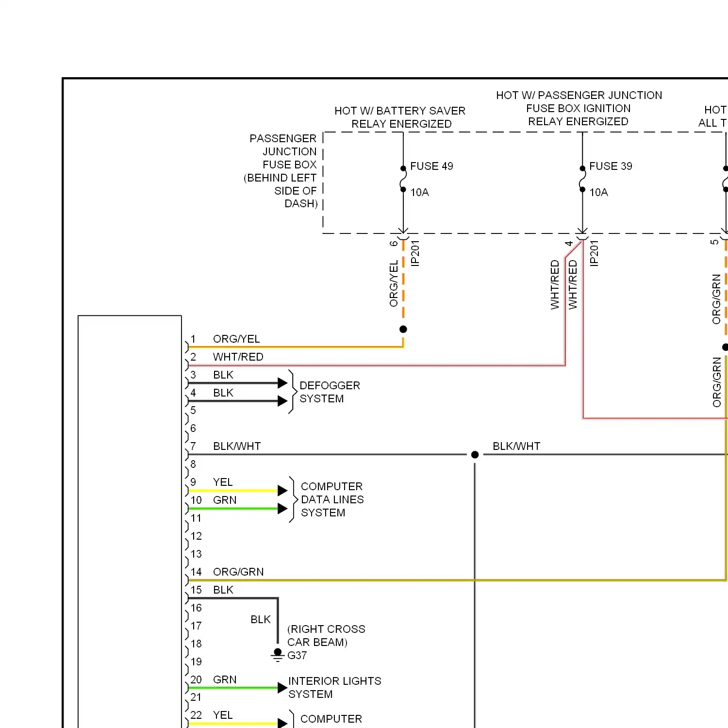Click pin number 19 on the connector
The image size is (728, 728).
tap(196, 662)
